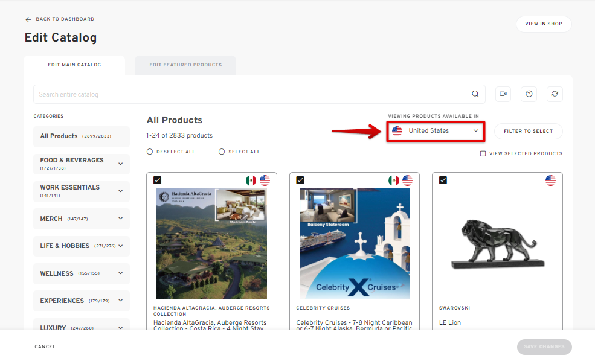This screenshot has width=595, height=364.
Task: Click the 1-24 of 2833 products text
Action: (179, 136)
